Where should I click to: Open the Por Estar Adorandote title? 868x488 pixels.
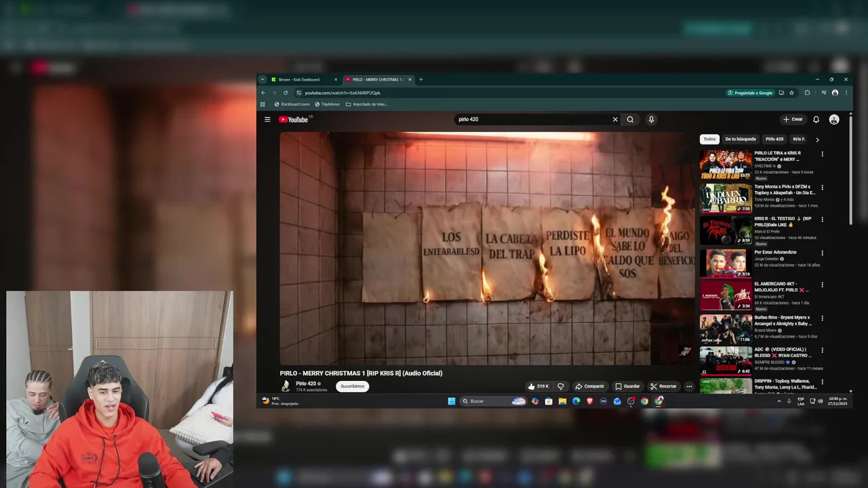pyautogui.click(x=775, y=252)
